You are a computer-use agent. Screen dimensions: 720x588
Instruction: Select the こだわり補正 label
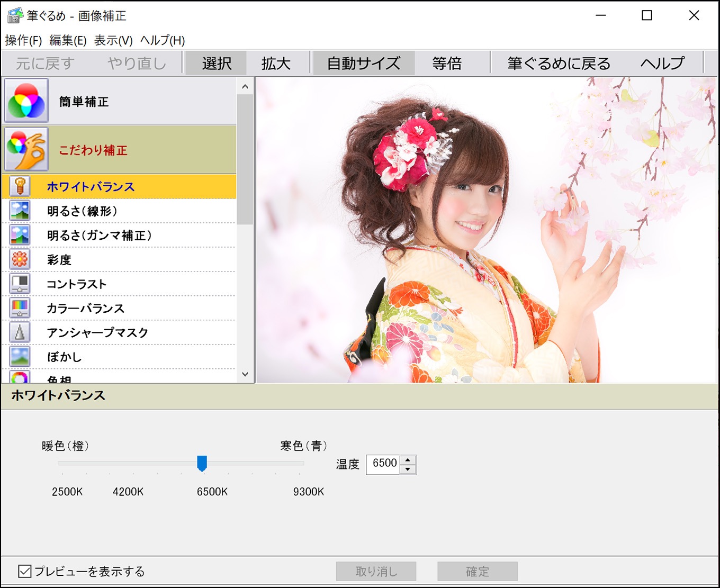[93, 150]
